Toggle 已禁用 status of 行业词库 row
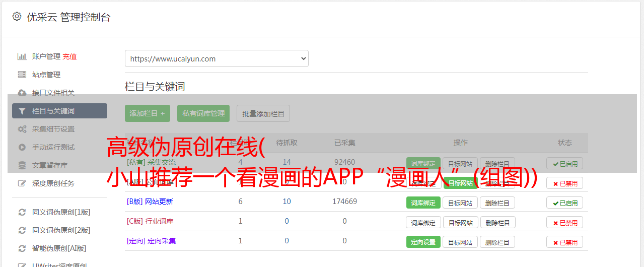This screenshot has width=644, height=267. point(565,223)
